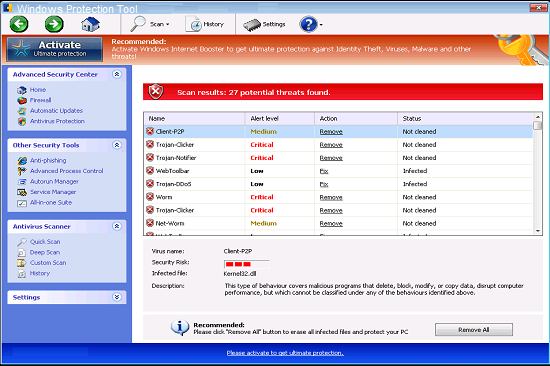Click the Scan magnifier toolbar icon
This screenshot has width=550, height=366.
138,24
